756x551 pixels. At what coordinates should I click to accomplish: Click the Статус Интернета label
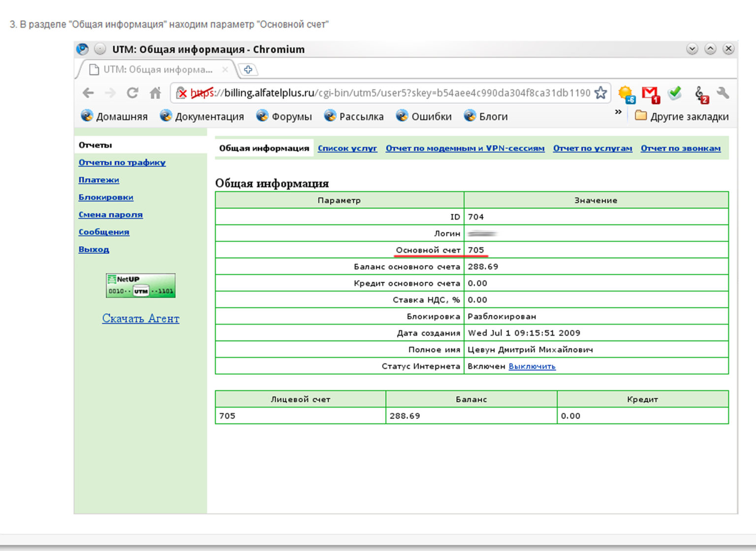click(421, 366)
